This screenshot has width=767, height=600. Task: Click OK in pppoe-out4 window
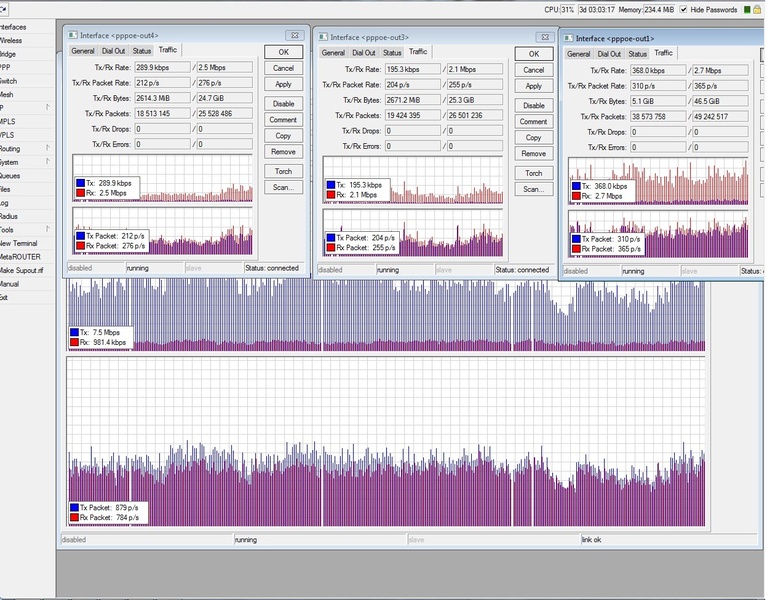coord(284,52)
